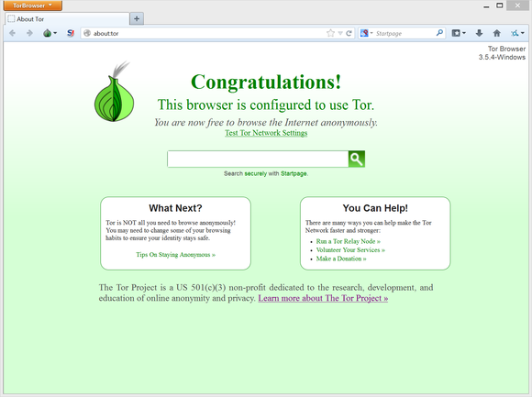
Task: Click the NoScript S icon
Action: click(x=71, y=33)
